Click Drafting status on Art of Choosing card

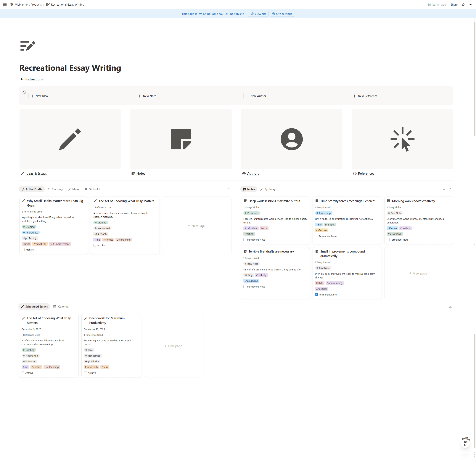101,223
